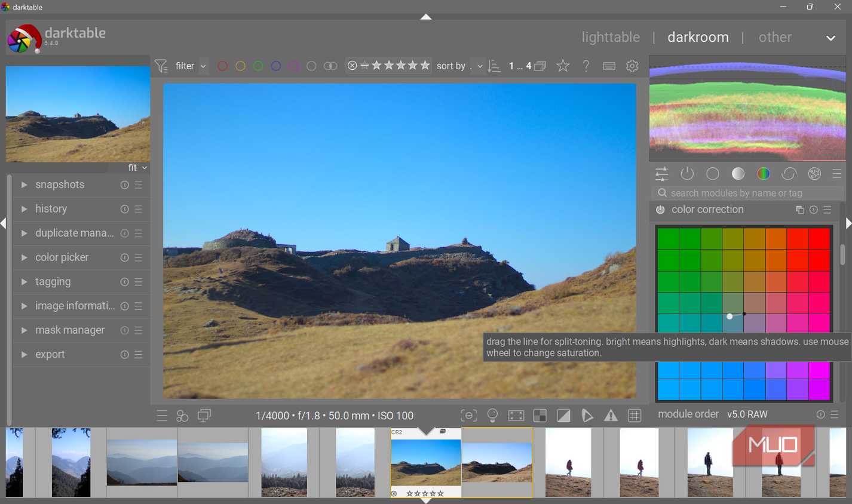Open the global preferences gear icon
The image size is (852, 504).
632,66
